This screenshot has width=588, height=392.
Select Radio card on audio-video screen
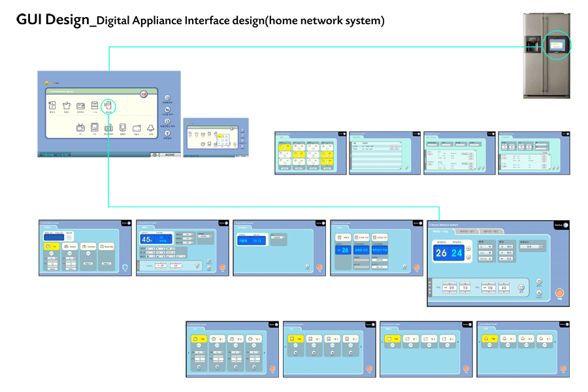[x=70, y=246]
